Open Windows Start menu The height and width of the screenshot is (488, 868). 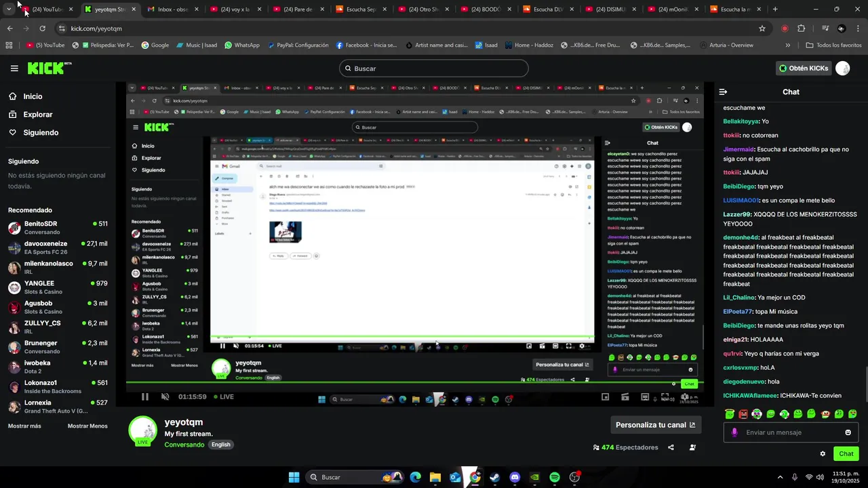294,477
